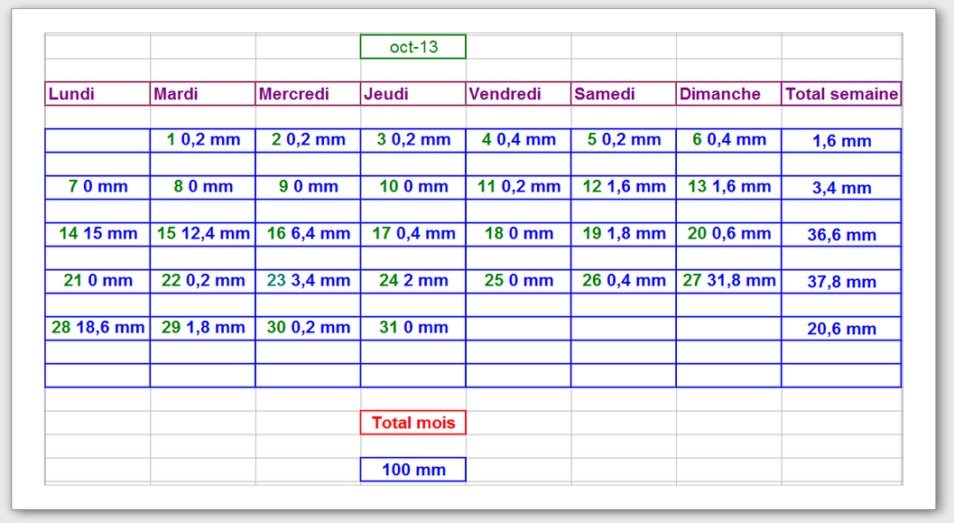Select the Jeudi header cell
954x523 pixels.
(x=413, y=94)
